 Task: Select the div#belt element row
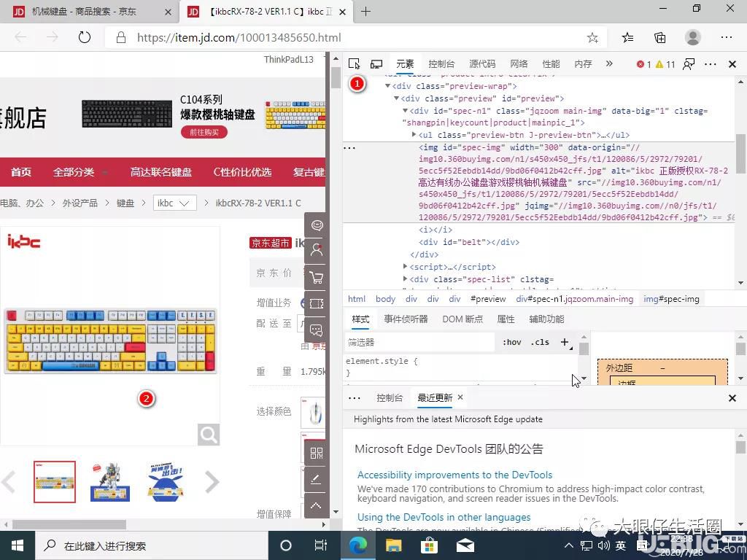click(x=469, y=242)
